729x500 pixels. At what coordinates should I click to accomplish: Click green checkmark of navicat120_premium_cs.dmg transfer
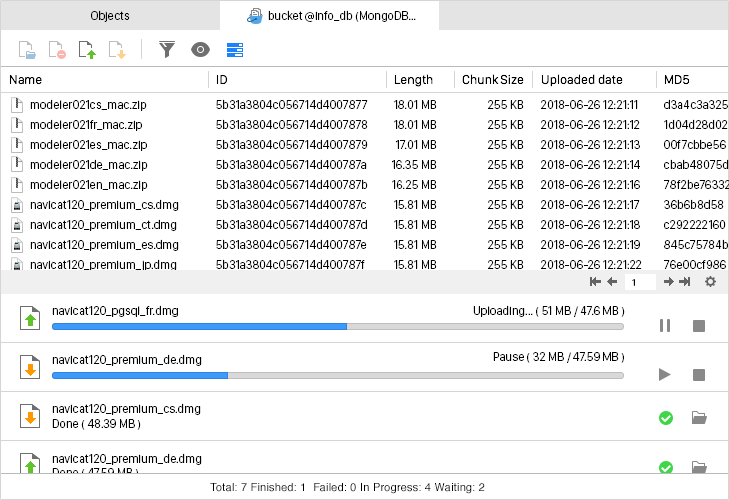pos(666,418)
